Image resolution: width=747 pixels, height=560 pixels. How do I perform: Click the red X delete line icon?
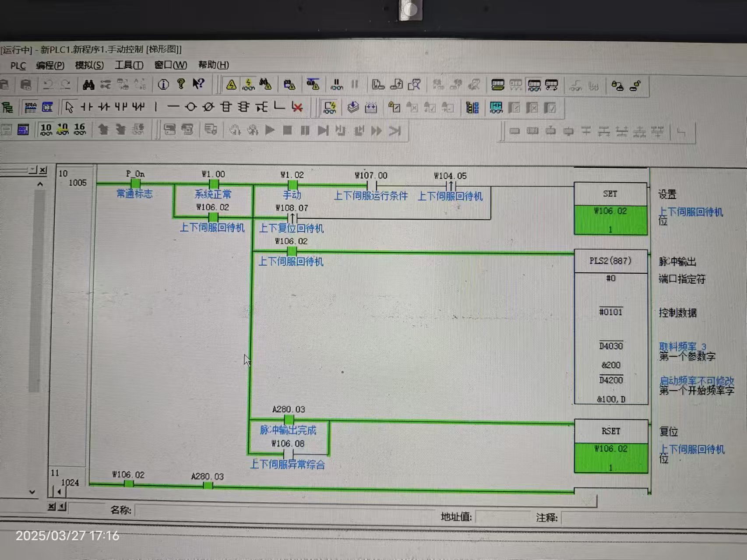297,107
